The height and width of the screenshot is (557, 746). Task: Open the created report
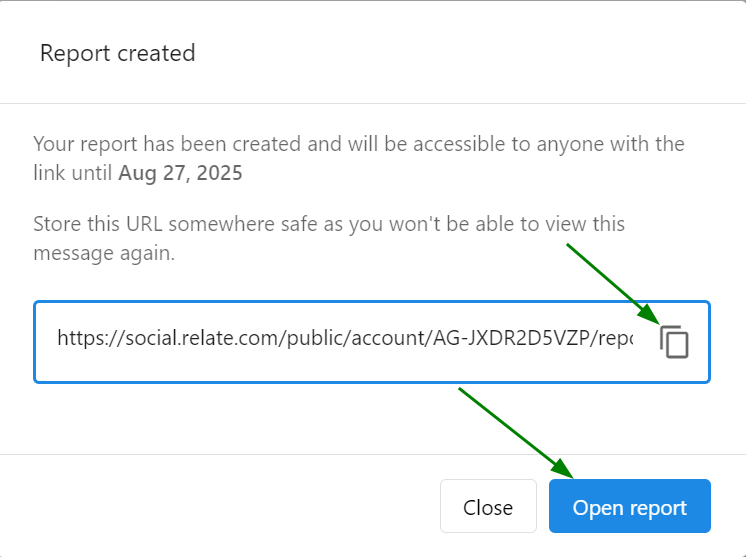629,506
